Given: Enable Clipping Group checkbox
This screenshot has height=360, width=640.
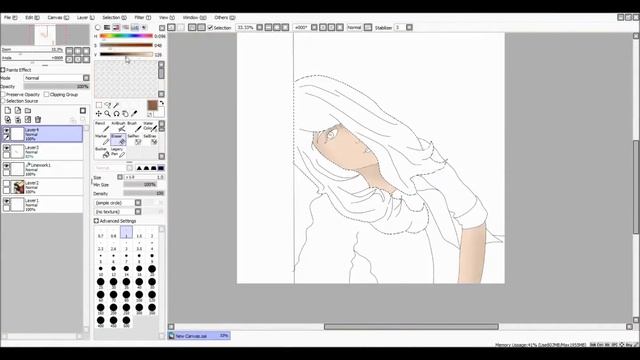Looking at the screenshot, I should pos(46,94).
